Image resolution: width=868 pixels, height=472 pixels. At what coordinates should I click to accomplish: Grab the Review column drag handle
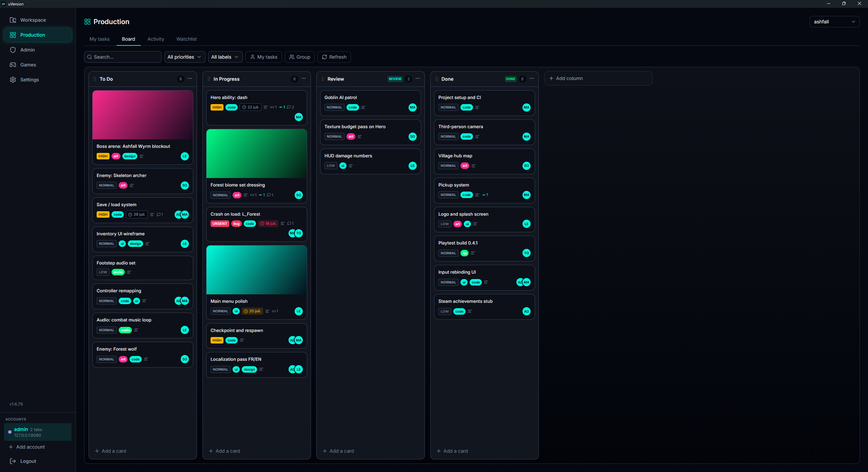point(323,79)
